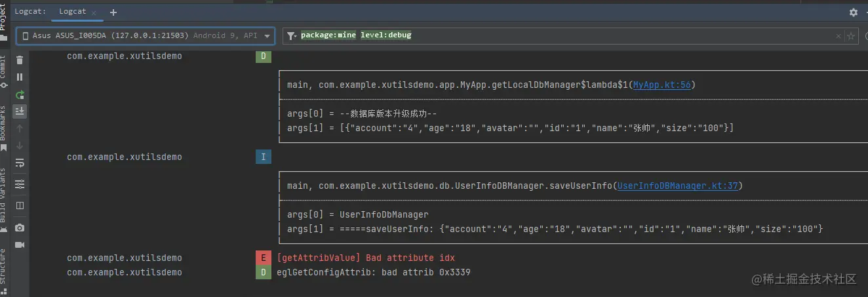Open the MyApp.kt:56 source link
The image size is (868, 297).
[661, 85]
